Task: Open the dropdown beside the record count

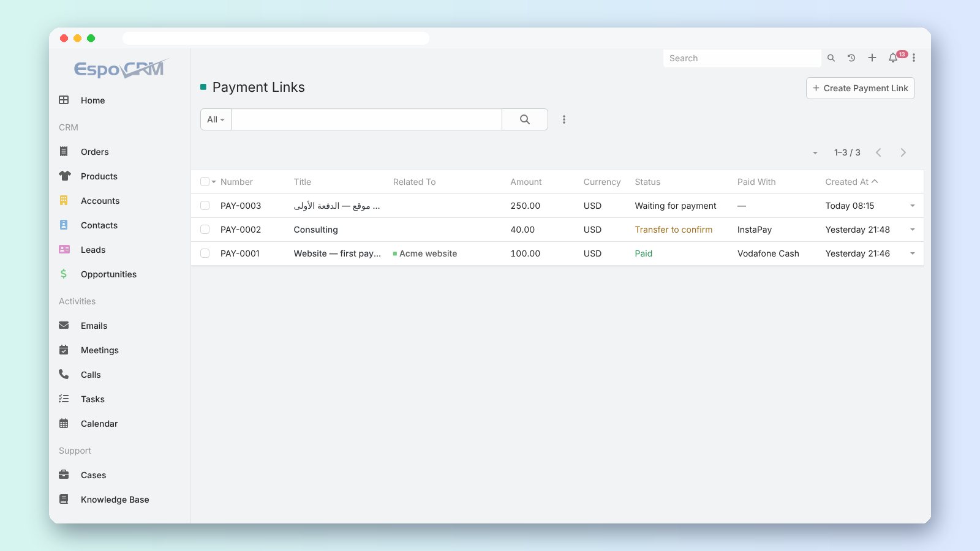Action: 815,152
